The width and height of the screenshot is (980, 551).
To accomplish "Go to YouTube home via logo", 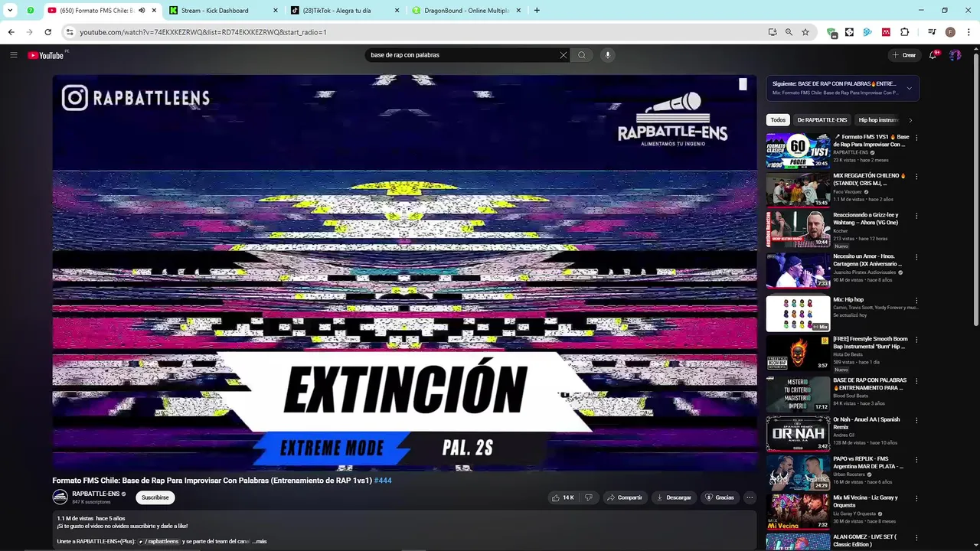I will tap(47, 55).
